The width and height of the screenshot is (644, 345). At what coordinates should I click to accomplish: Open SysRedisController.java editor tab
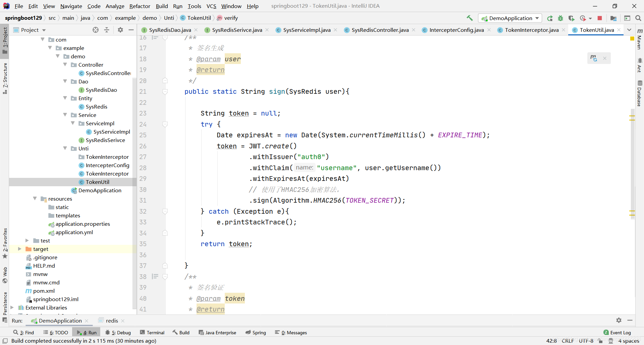click(x=380, y=30)
